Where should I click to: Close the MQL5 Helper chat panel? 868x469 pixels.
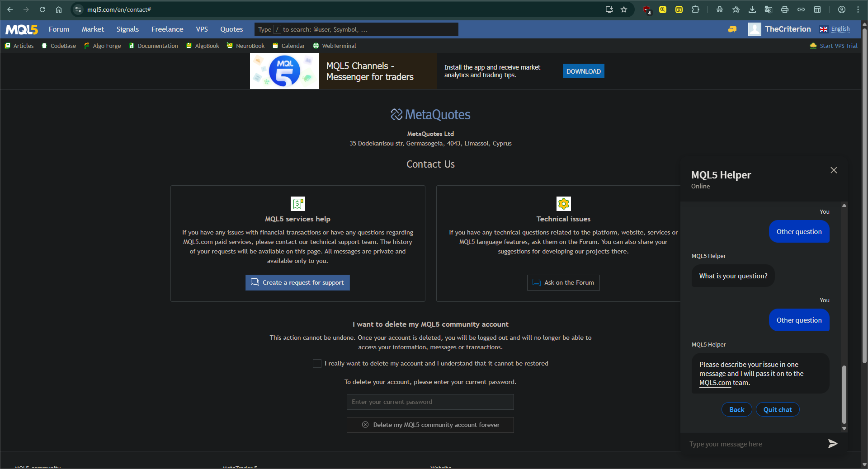tap(834, 170)
